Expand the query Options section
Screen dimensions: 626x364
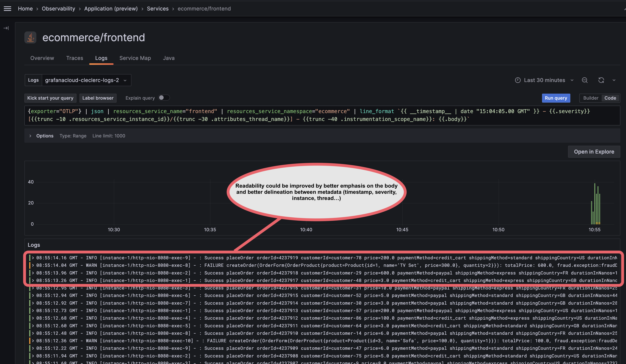pos(30,136)
